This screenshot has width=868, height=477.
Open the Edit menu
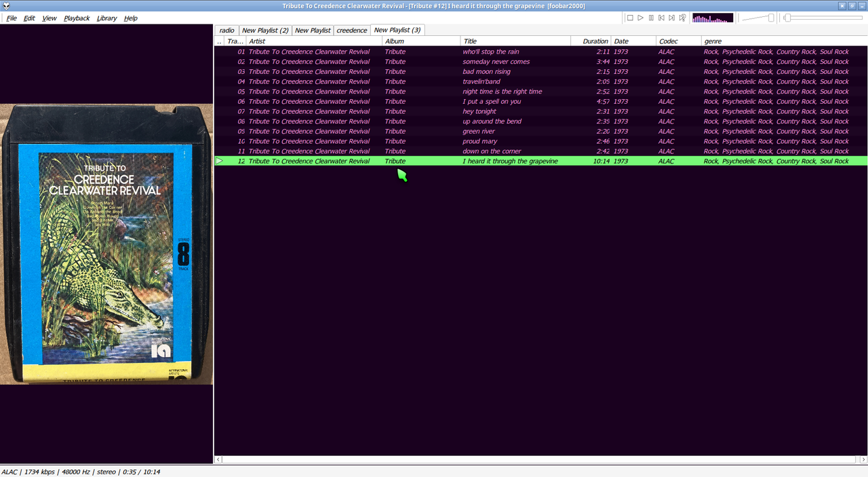(29, 18)
